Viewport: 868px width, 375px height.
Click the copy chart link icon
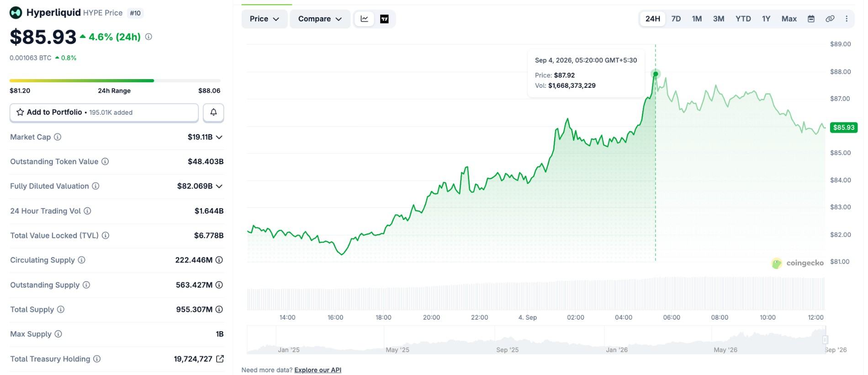coord(830,19)
